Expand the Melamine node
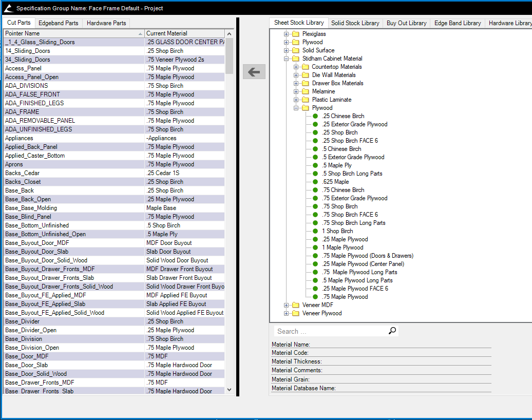The height and width of the screenshot is (420, 532). click(x=296, y=91)
